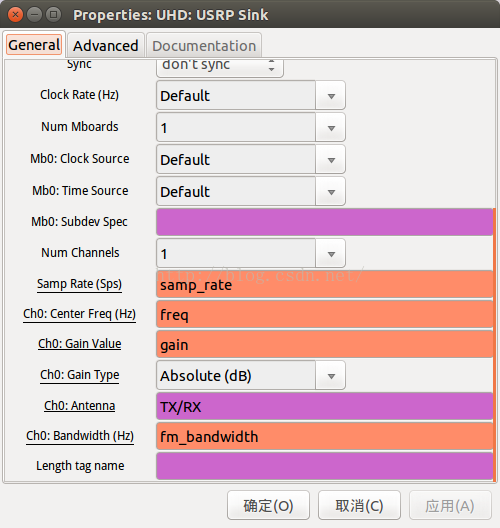The image size is (500, 528).
Task: Click the 确定(O) confirm button
Action: 268,505
